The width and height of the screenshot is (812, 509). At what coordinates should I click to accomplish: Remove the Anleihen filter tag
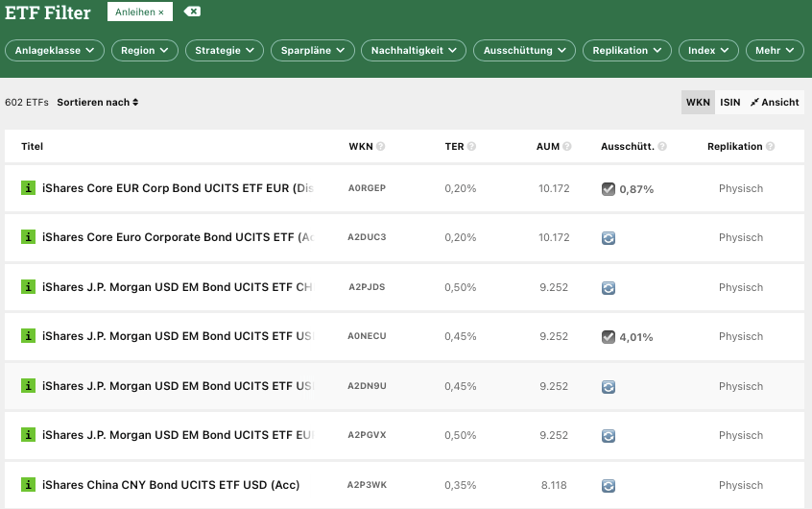point(161,12)
